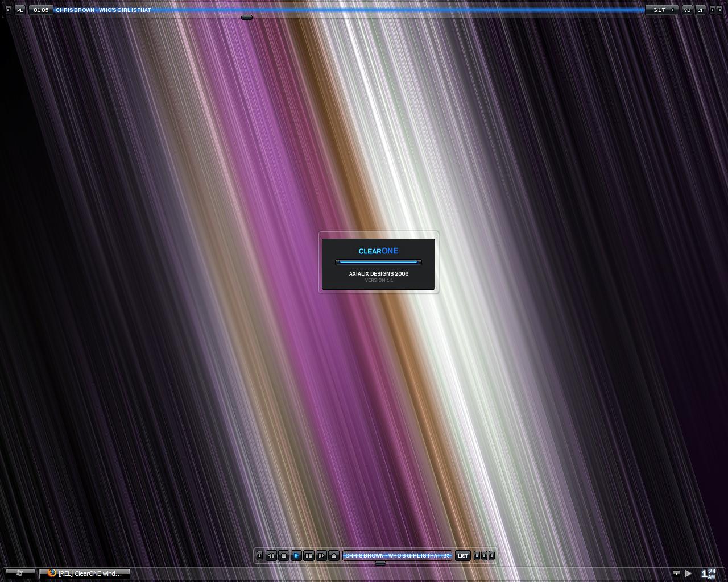Click the arrow beside the 3:17 time
Screen dimensions: 728x582
[672, 10]
